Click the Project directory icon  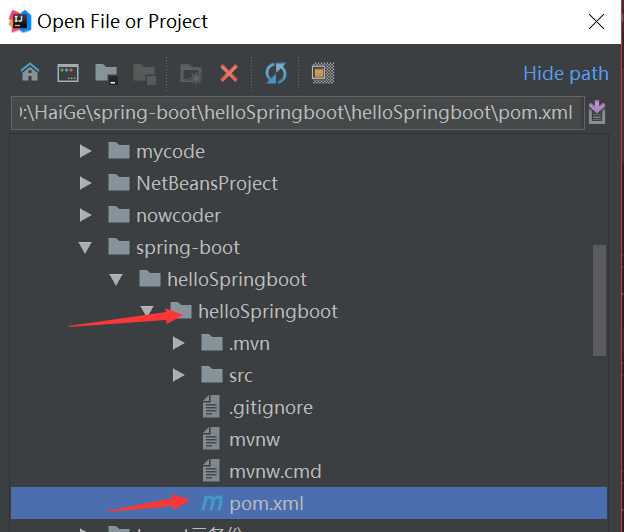coord(106,73)
